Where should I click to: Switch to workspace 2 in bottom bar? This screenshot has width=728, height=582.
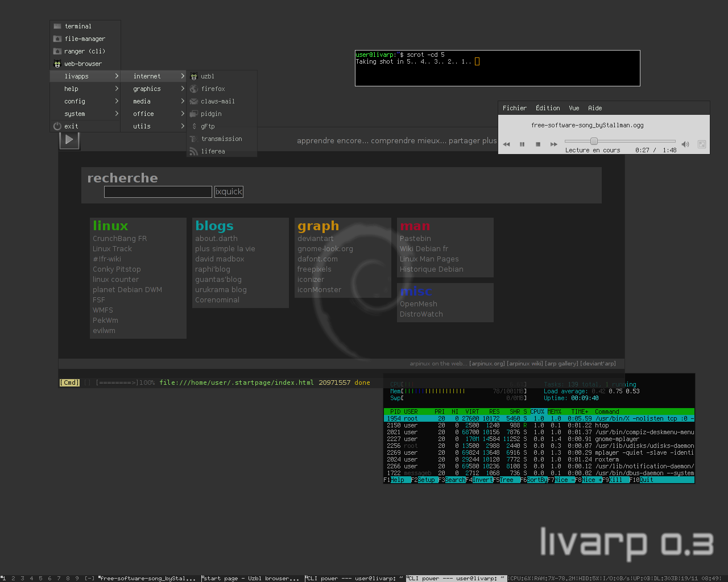[x=13, y=579]
